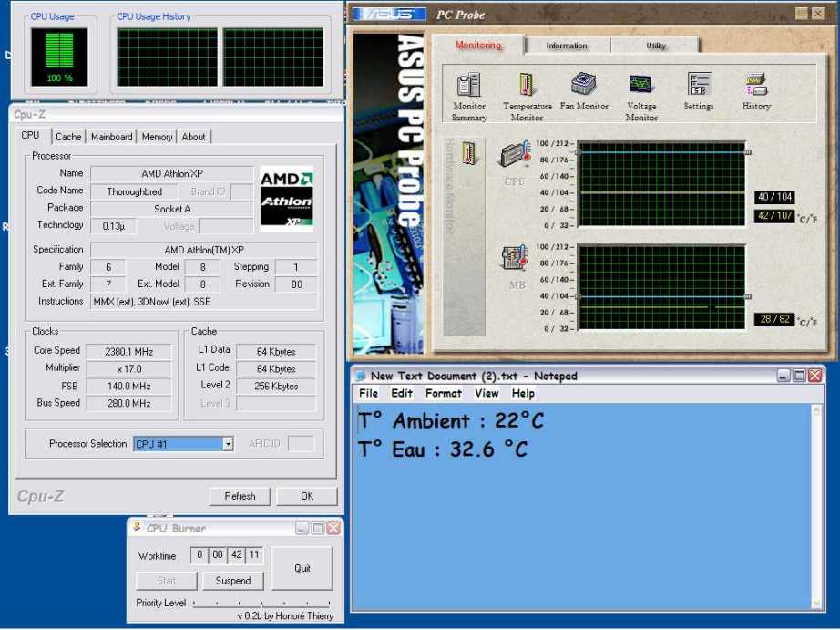840x630 pixels.
Task: Click the 40 / 104 CPU threshold readout
Action: click(x=774, y=197)
